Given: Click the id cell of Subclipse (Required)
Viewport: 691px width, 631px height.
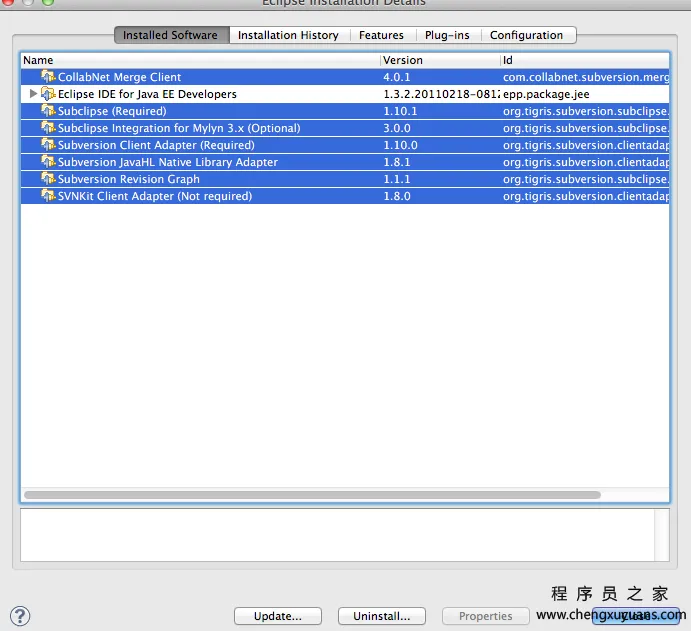Looking at the screenshot, I should click(x=586, y=111).
